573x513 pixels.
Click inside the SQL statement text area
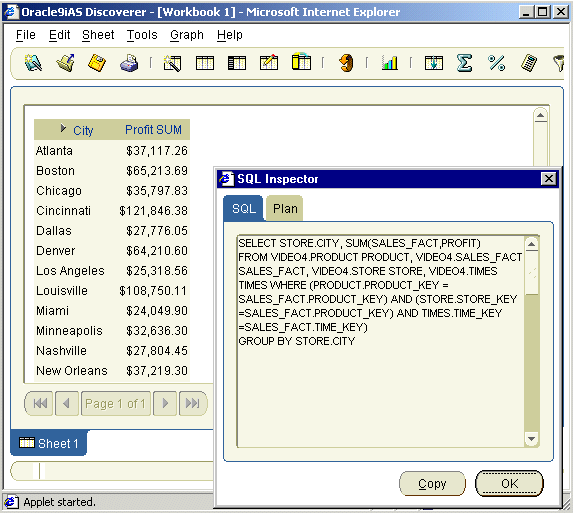coord(380,341)
